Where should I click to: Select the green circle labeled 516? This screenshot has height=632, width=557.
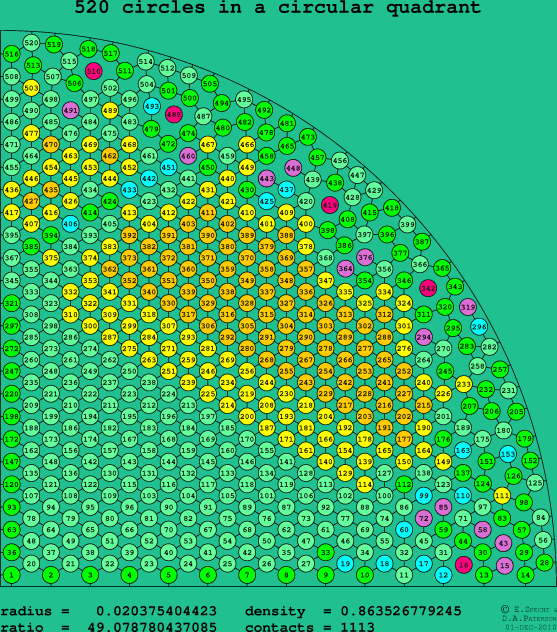(x=11, y=54)
